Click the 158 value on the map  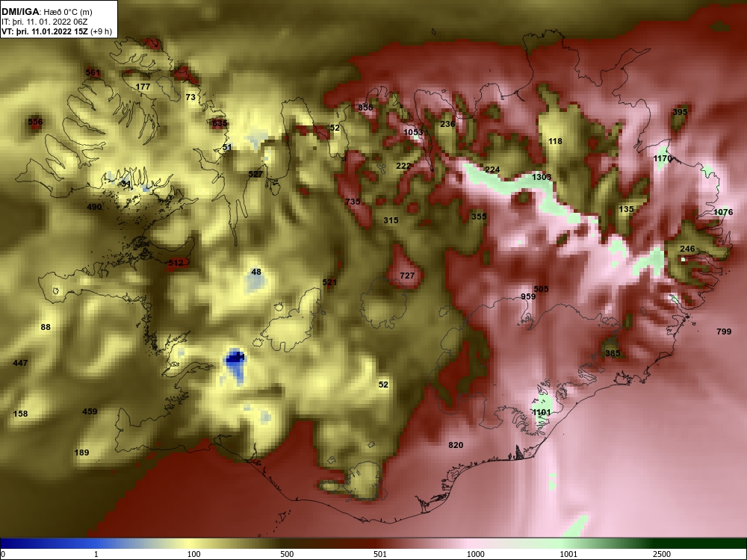pyautogui.click(x=20, y=414)
